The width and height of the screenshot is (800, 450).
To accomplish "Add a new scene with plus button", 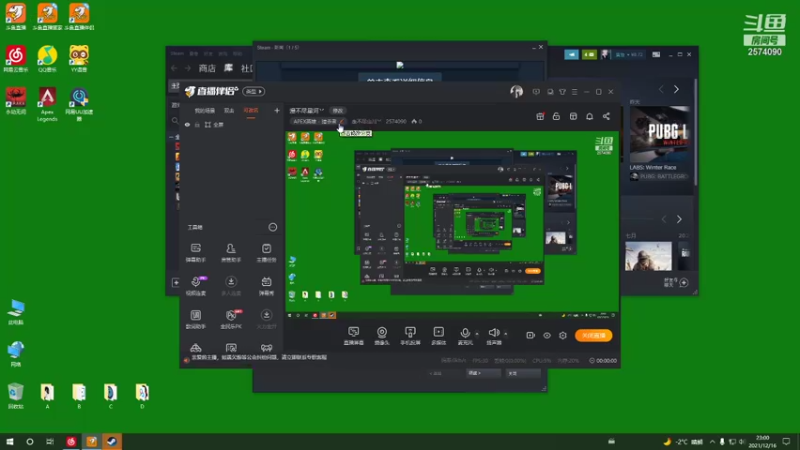I will coord(277,110).
